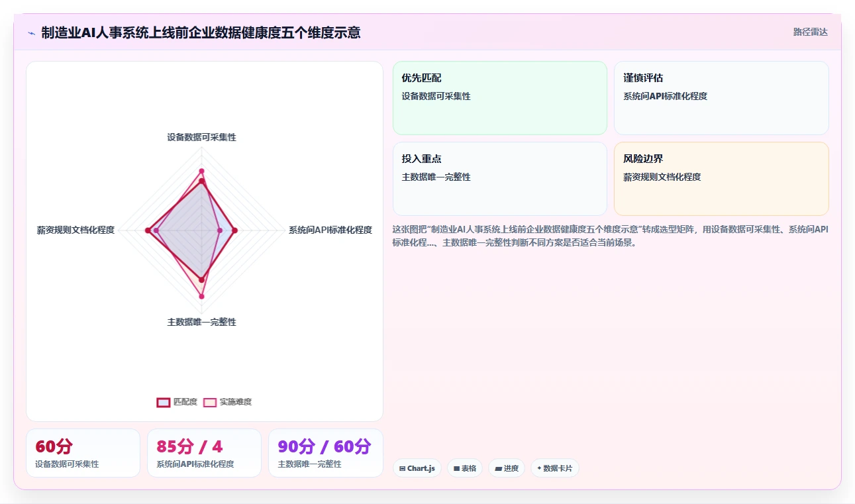
Task: Click the 系统间API标准化程度 radar axis label
Action: [x=330, y=230]
